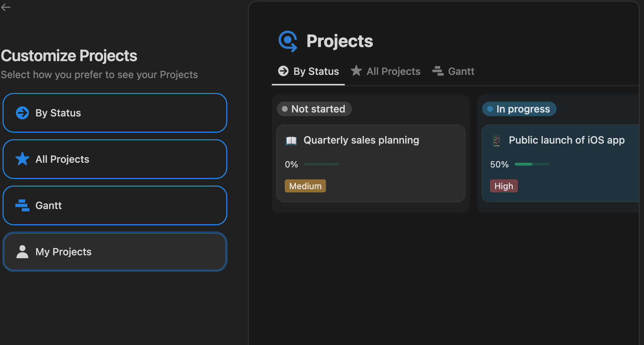The width and height of the screenshot is (644, 345).
Task: Click the back arrow icon
Action: click(x=6, y=7)
